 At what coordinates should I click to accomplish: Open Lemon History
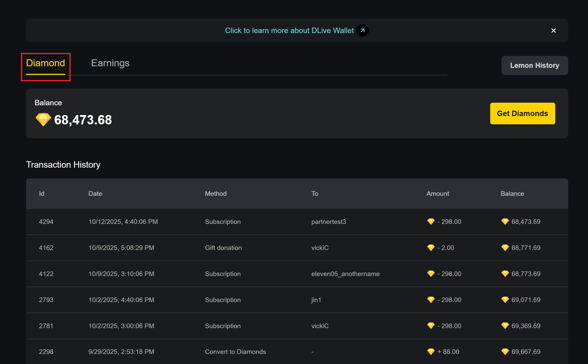click(x=534, y=66)
